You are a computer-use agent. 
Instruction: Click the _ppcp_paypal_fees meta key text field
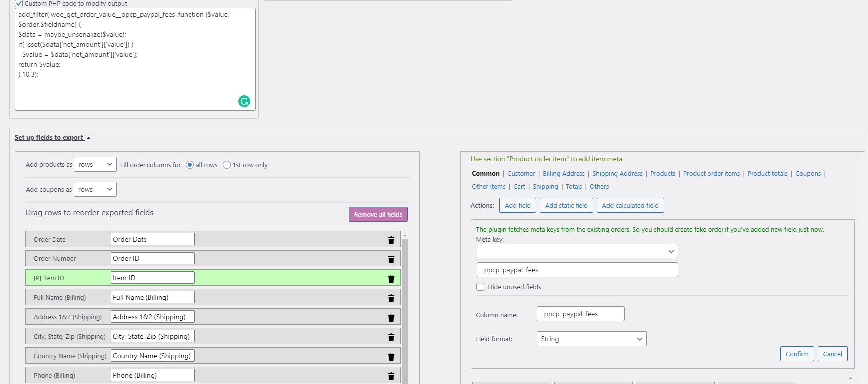(x=577, y=270)
